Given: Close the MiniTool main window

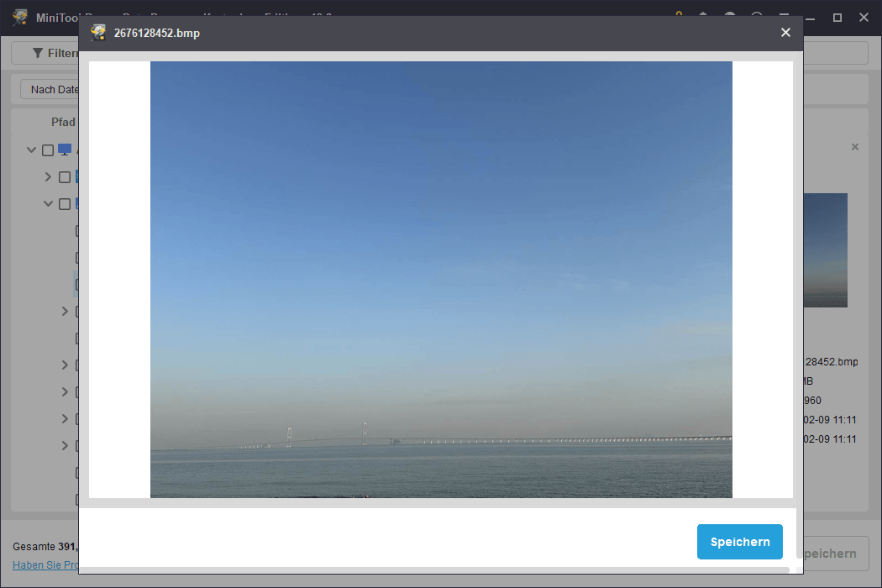Looking at the screenshot, I should point(864,18).
